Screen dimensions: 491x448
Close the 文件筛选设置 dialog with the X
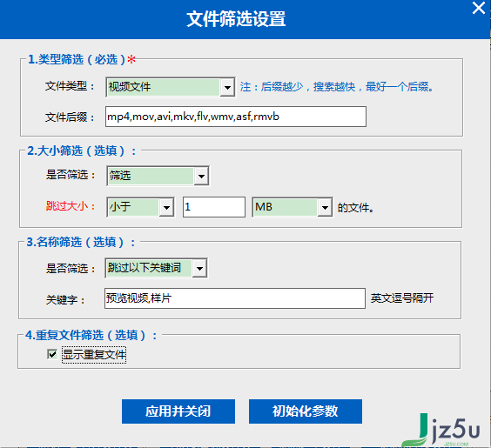point(479,8)
